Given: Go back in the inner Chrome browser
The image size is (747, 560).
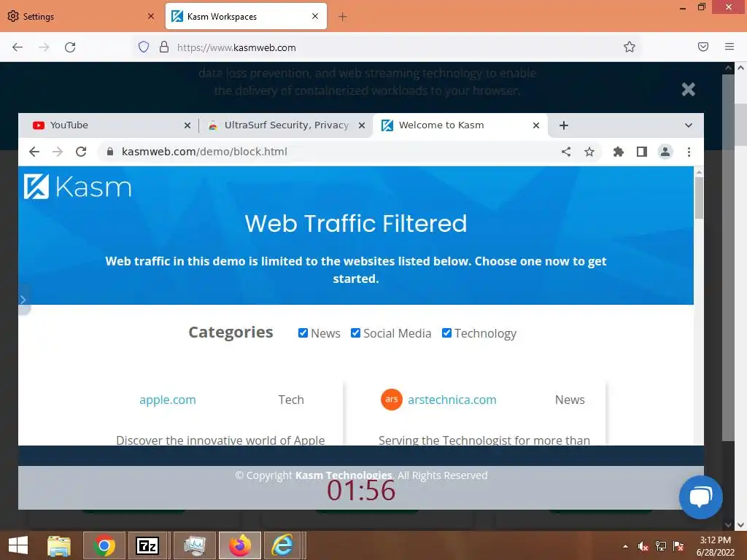Looking at the screenshot, I should [x=34, y=152].
